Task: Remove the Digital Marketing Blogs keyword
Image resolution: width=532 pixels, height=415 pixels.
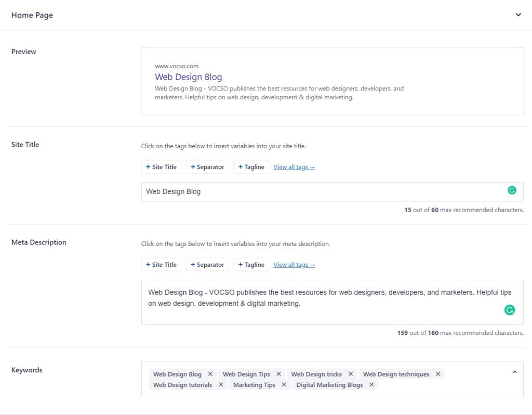Action: click(371, 385)
